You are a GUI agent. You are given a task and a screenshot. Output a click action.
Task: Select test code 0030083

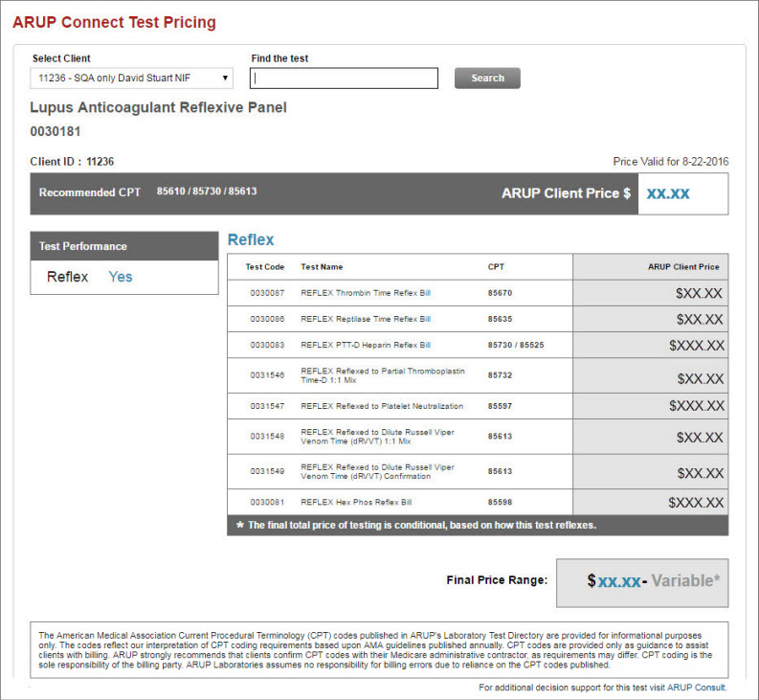(x=267, y=345)
